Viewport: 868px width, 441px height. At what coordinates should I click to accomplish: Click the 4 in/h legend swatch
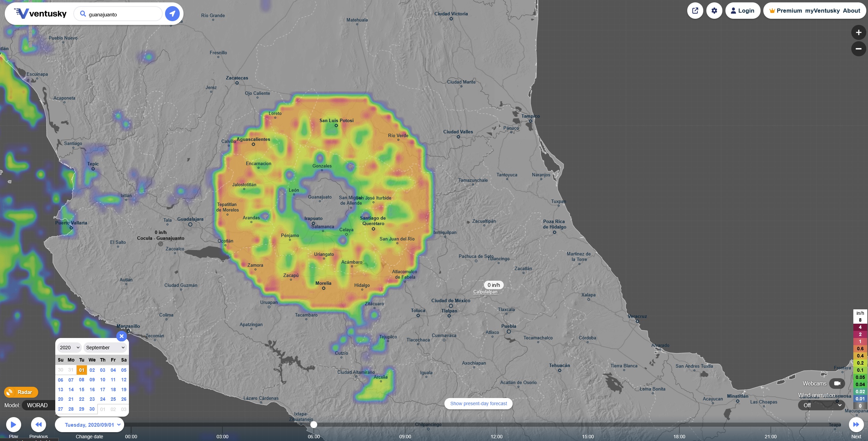tap(860, 327)
